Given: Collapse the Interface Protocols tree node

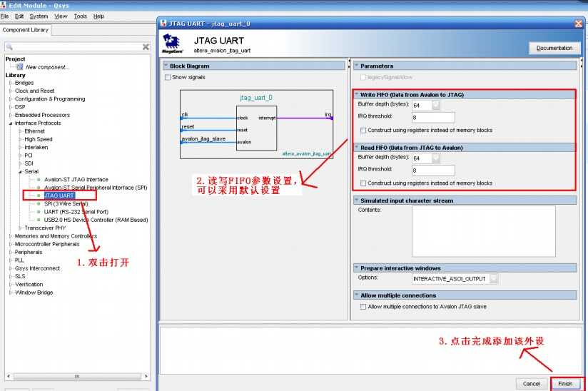Looking at the screenshot, I should click(x=11, y=123).
